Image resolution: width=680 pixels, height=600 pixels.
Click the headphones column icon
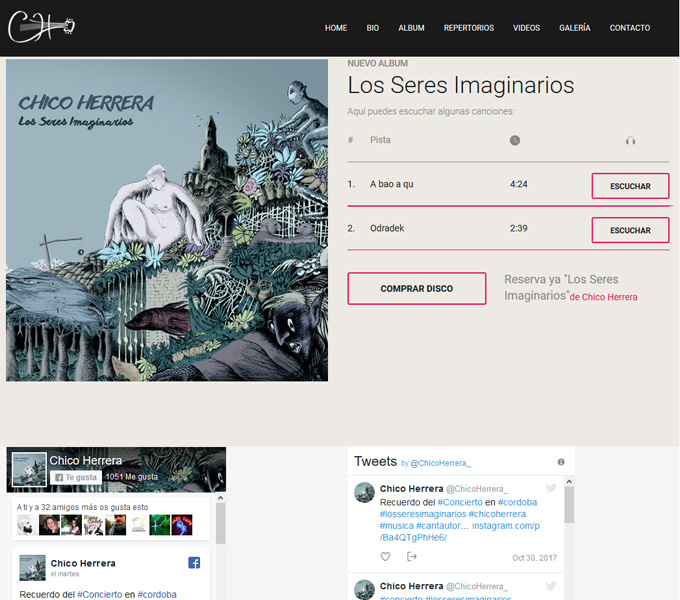631,140
